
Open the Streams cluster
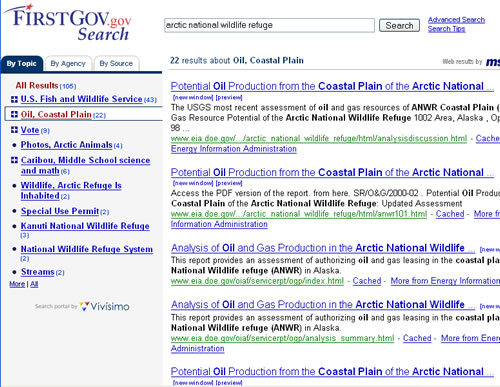(x=38, y=272)
